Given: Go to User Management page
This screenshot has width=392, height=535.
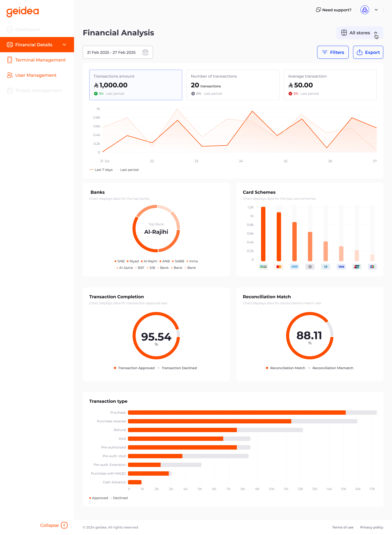Looking at the screenshot, I should click(x=36, y=75).
